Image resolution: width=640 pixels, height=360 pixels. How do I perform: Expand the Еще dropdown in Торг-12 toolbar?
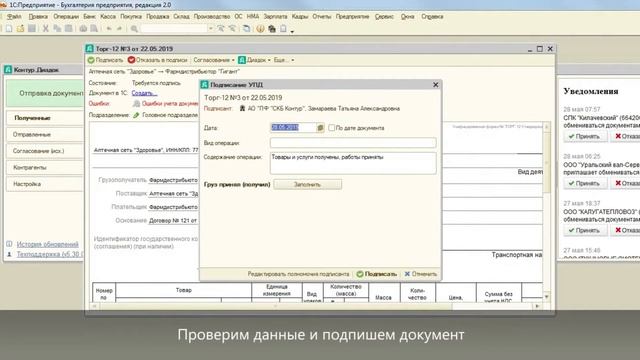click(284, 60)
